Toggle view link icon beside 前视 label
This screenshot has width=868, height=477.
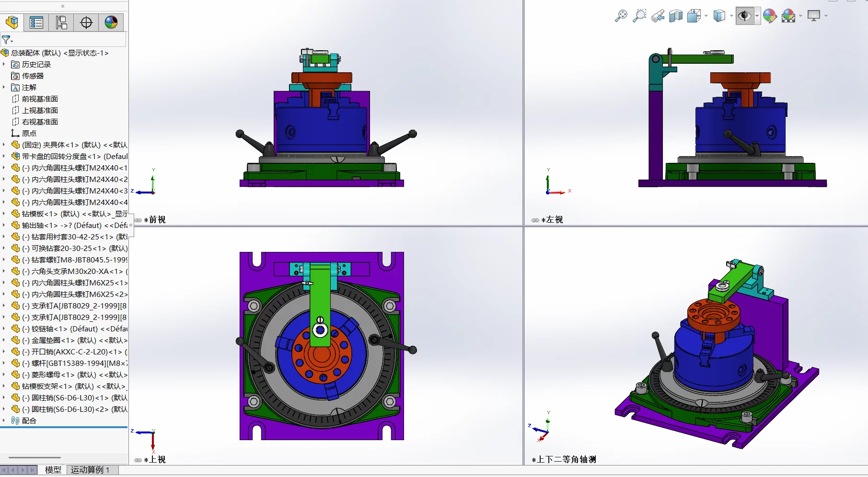(138, 220)
